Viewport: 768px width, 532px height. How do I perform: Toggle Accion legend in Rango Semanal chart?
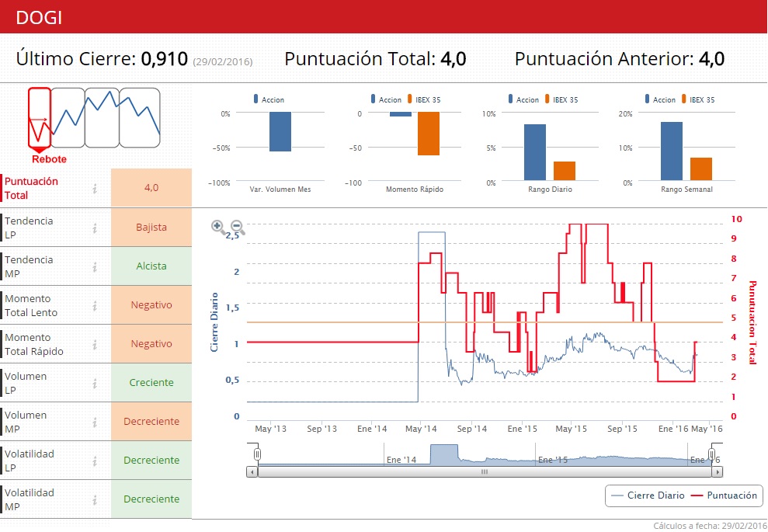click(660, 99)
